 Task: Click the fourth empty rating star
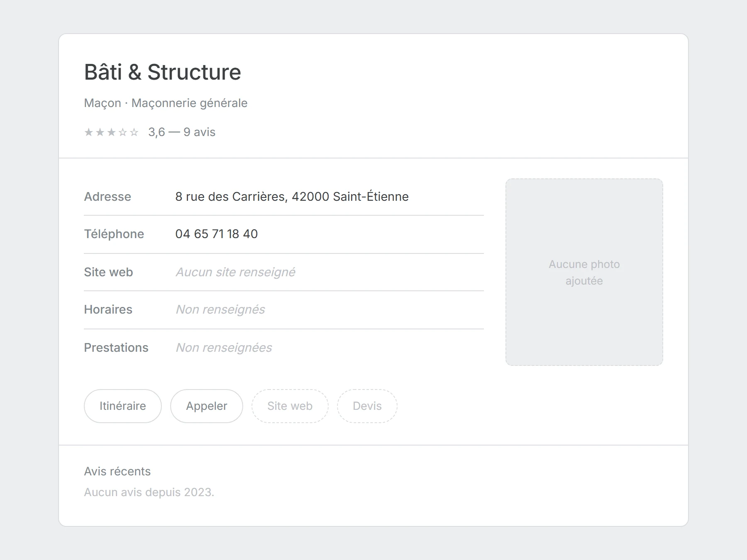122,132
